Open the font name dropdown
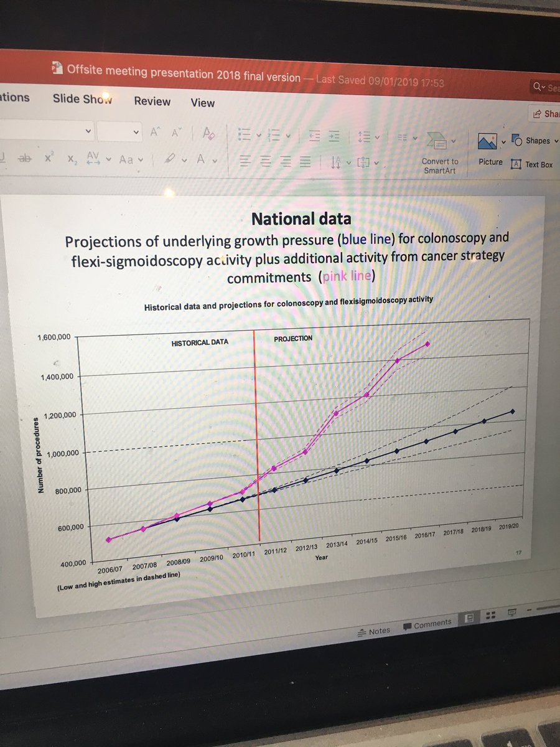560x747 pixels. coord(88,131)
